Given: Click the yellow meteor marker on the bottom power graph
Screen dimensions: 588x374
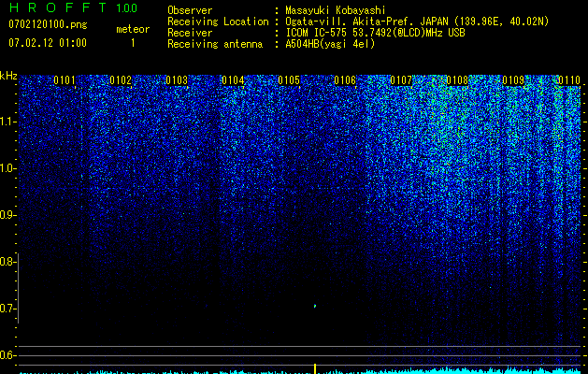Looking at the screenshot, I should 315,368.
